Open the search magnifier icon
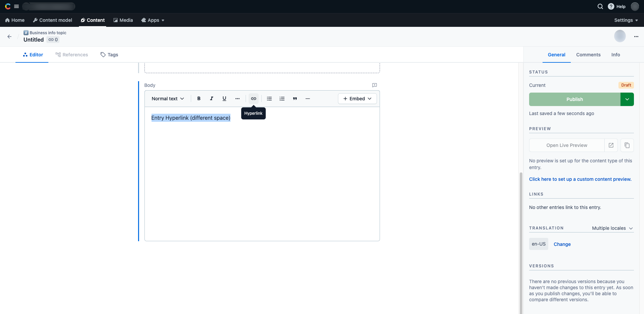 [600, 6]
